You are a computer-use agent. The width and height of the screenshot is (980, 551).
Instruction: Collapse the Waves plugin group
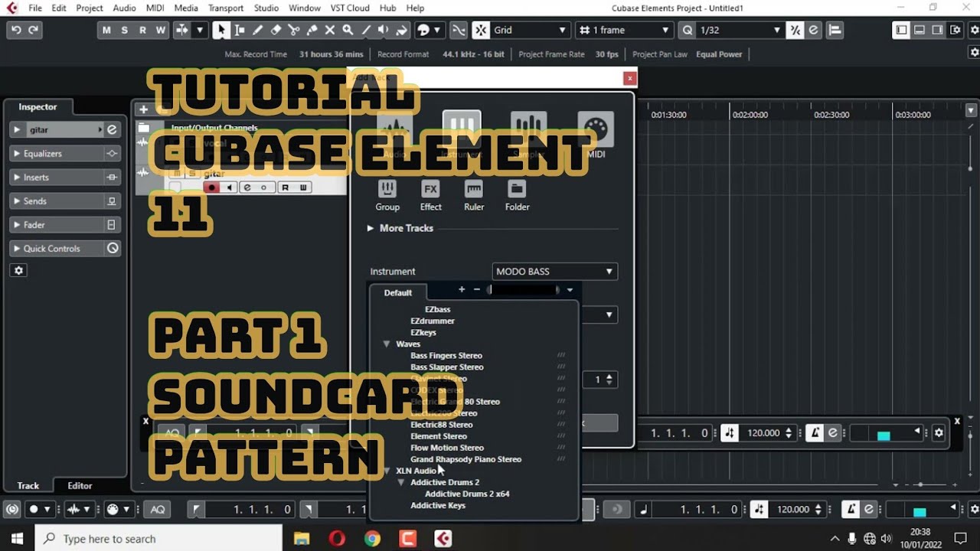click(387, 344)
